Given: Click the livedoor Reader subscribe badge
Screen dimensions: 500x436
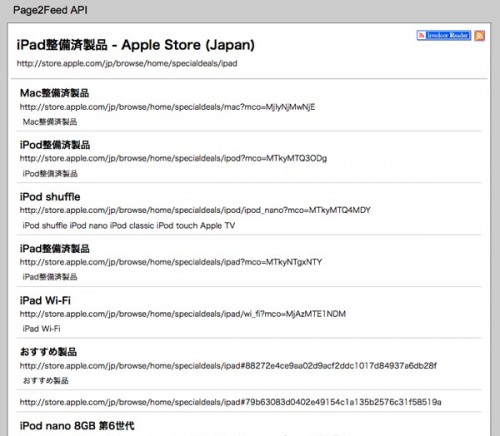Looking at the screenshot, I should click(x=444, y=35).
